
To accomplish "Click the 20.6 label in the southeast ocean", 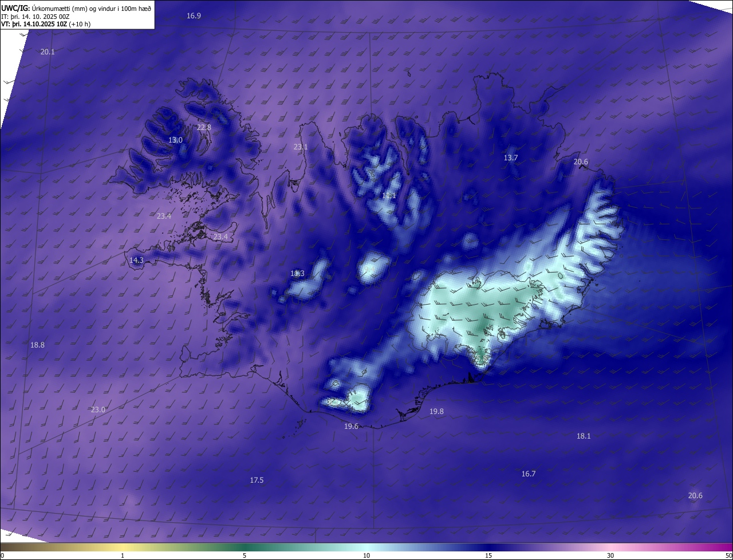I will pos(695,495).
